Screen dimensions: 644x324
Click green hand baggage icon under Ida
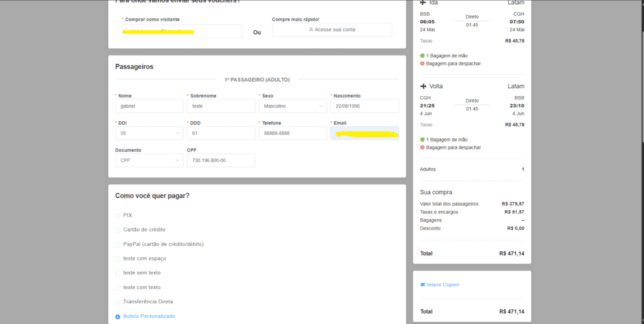422,56
